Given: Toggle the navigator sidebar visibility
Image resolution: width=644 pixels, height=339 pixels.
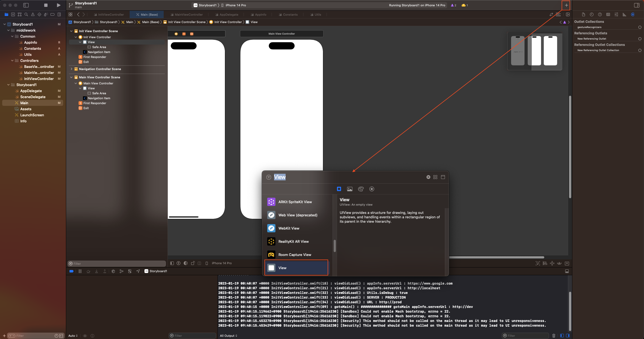Looking at the screenshot, I should (26, 5).
